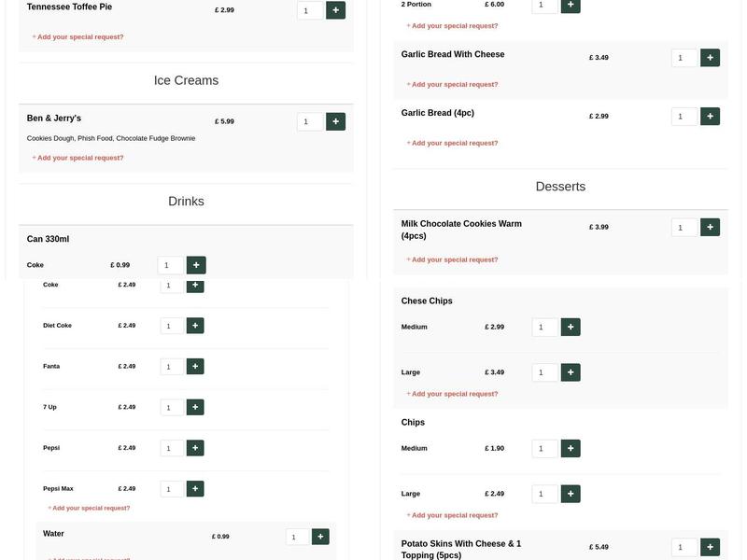Show special request under Tennessee Toffee Pie
Screen dimensions: 747x560
click(79, 37)
